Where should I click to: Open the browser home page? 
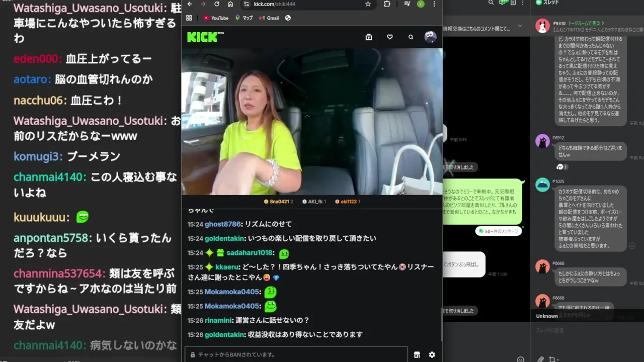coord(230,4)
